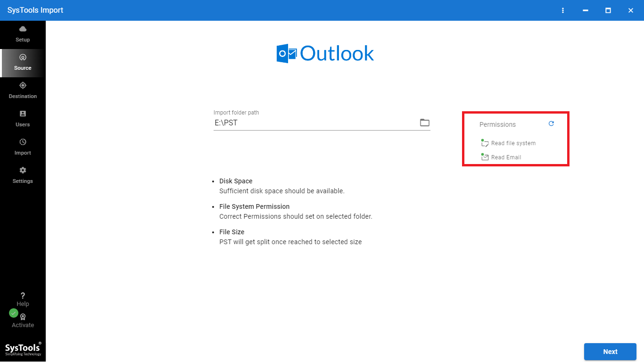Open the three-dot menu in title bar
Viewport: 644px width, 362px height.
pos(563,10)
